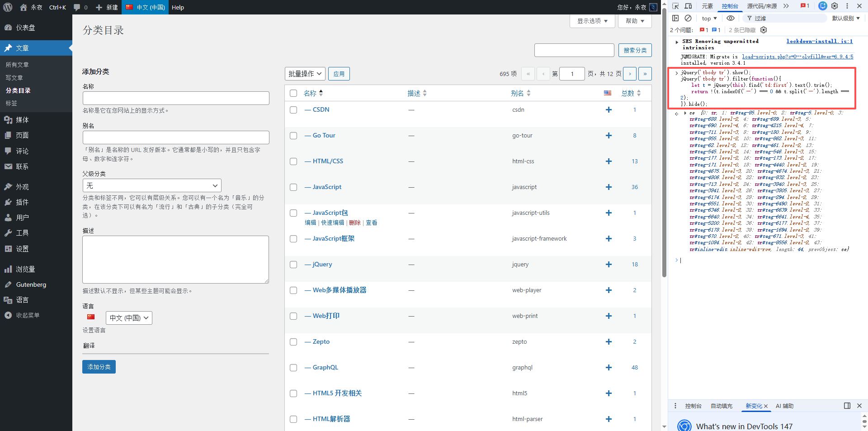Check the GraphQL category checkbox
Screen dimensions: 868x431
[x=293, y=368]
